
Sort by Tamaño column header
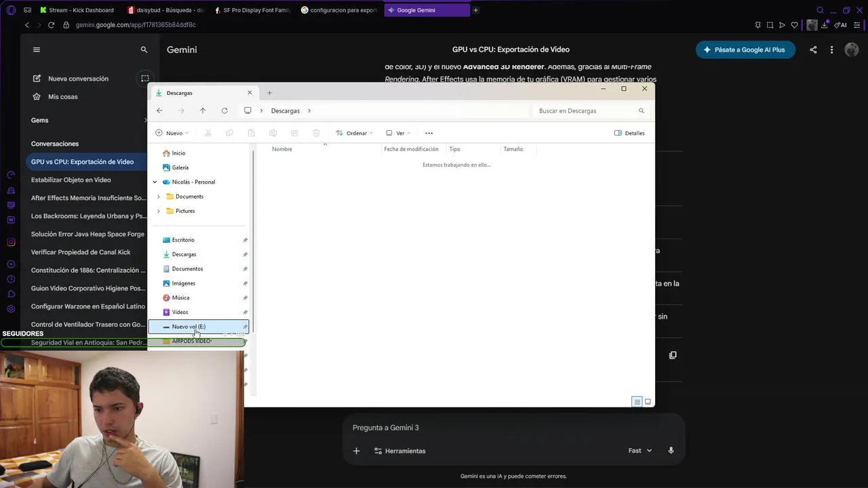pyautogui.click(x=513, y=149)
